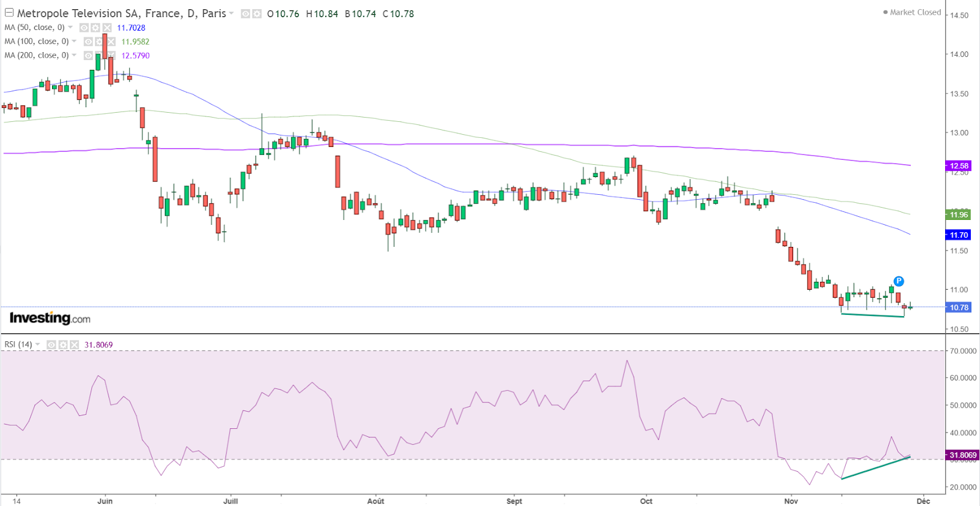Click the high price value H 10.84

322,13
